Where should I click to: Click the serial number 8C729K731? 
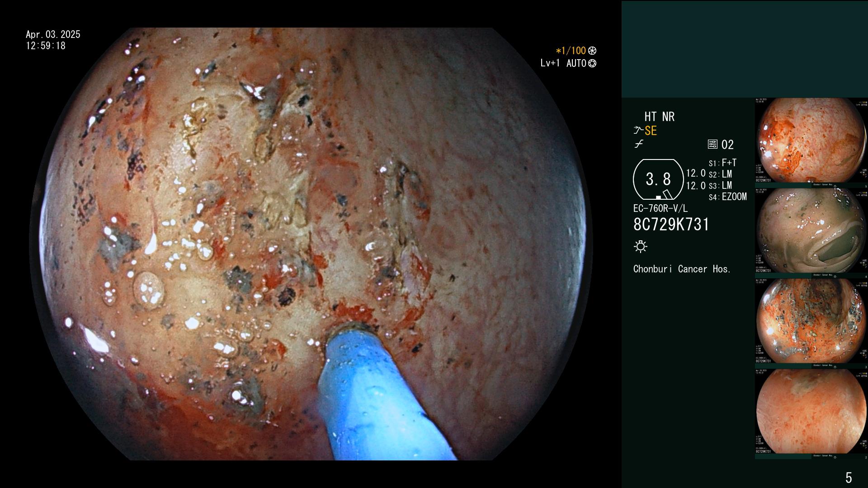point(671,225)
